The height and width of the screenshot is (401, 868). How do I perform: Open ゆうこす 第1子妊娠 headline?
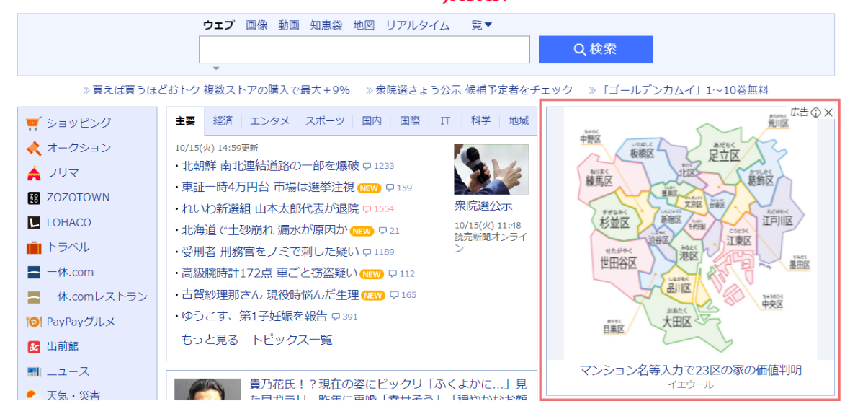point(254,317)
